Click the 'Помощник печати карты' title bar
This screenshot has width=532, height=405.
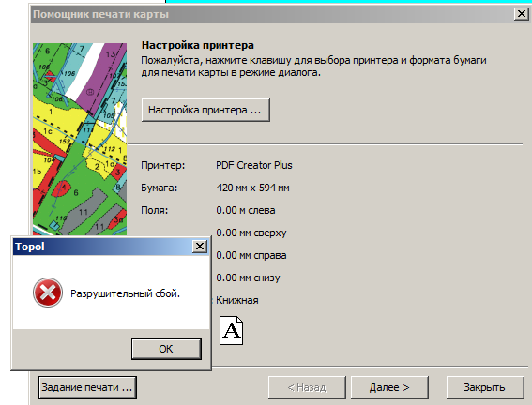tap(271, 14)
